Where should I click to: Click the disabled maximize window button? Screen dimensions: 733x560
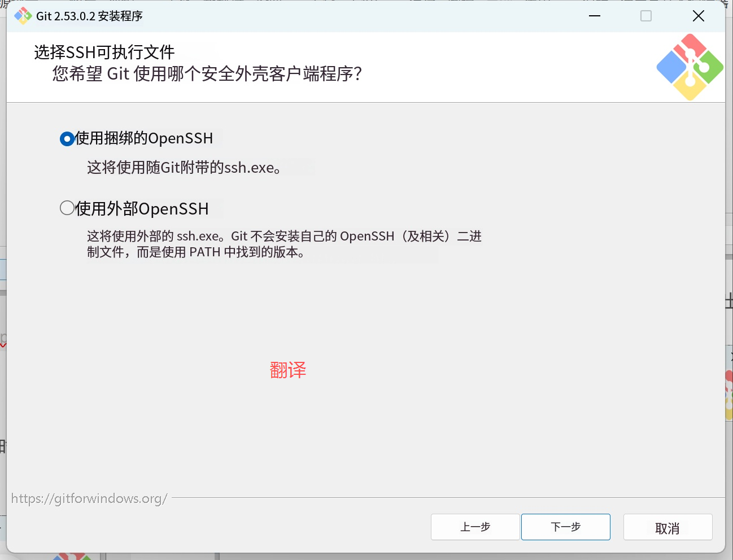646,16
